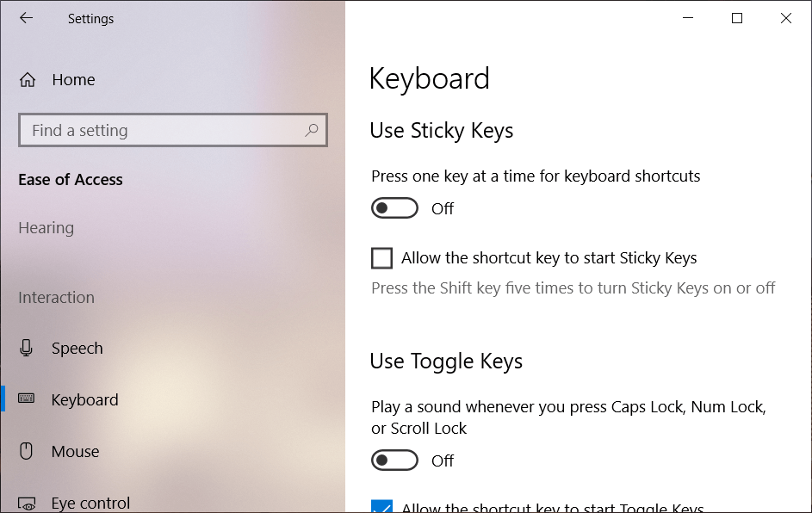Click the Speech microphone icon
This screenshot has height=513, width=812.
(x=27, y=349)
